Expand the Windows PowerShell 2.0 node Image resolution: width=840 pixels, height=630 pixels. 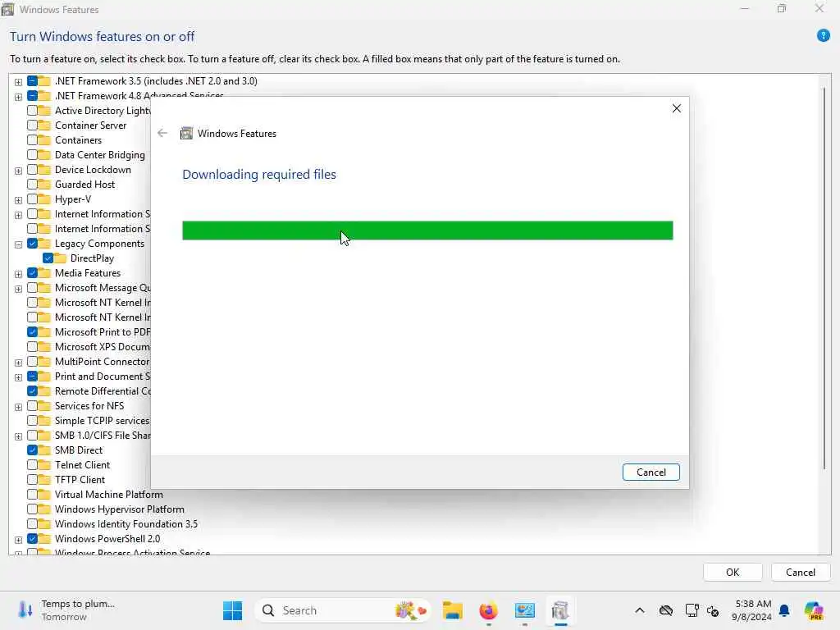(x=18, y=540)
